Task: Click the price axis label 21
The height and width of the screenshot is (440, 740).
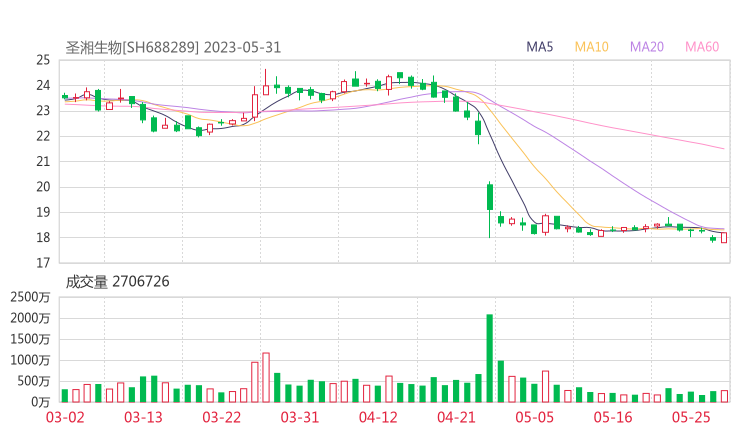Action: 43,161
